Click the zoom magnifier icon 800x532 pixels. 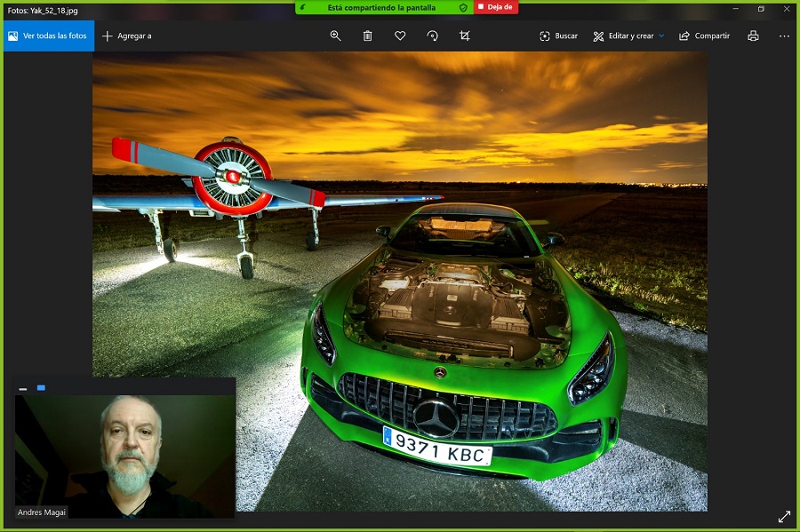coord(335,36)
